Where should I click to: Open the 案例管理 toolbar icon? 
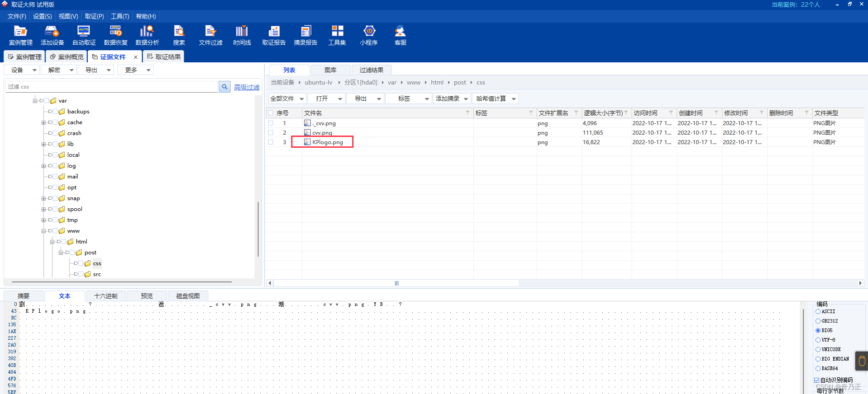[x=20, y=35]
